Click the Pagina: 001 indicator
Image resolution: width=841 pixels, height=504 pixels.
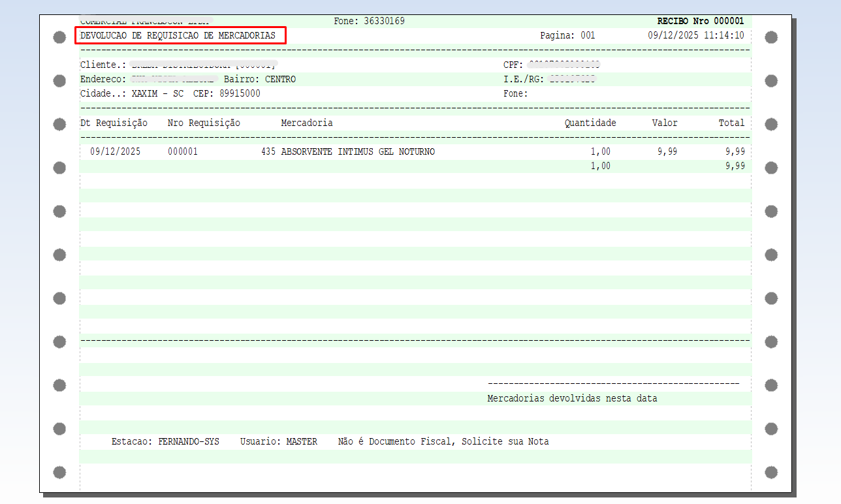click(567, 35)
